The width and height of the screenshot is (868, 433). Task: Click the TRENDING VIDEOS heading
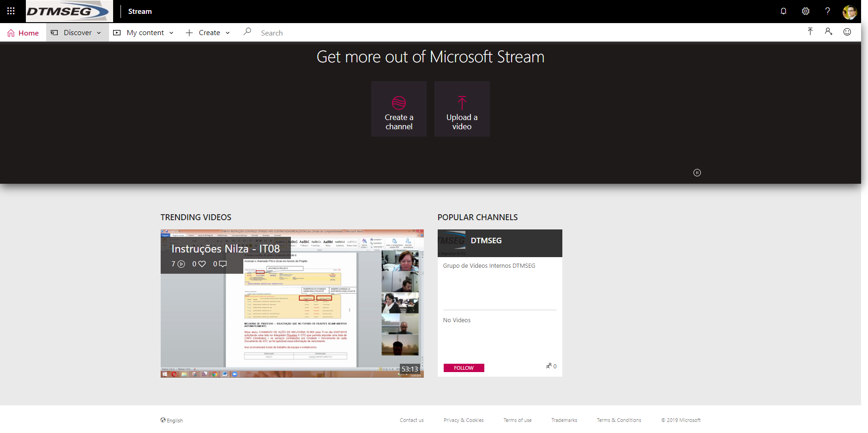(196, 217)
